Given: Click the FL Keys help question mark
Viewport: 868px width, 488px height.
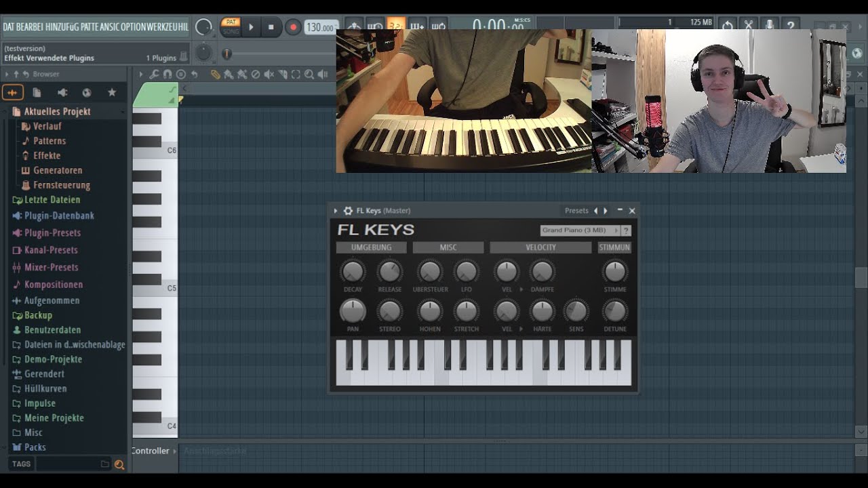Looking at the screenshot, I should (626, 230).
